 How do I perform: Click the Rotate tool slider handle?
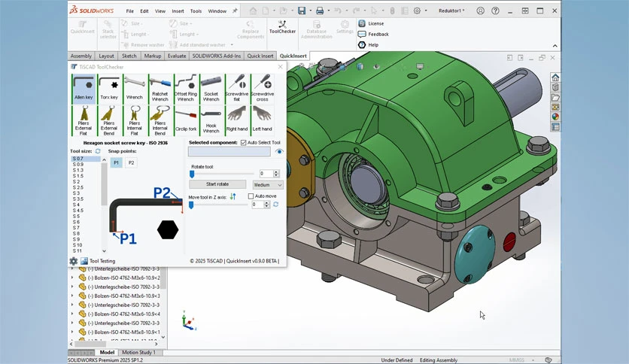click(192, 174)
